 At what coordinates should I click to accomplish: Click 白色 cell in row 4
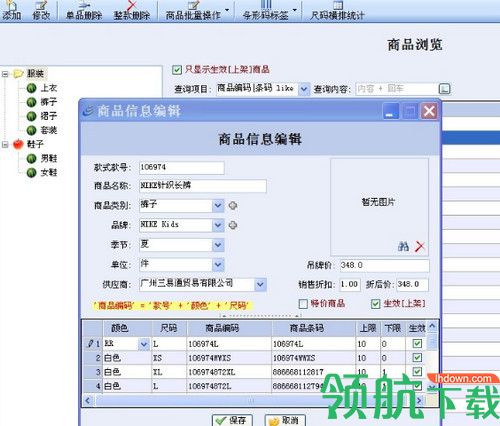tap(128, 386)
